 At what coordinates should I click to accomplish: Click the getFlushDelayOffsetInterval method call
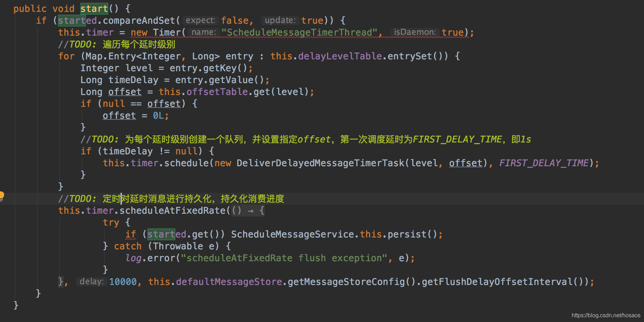[497, 282]
